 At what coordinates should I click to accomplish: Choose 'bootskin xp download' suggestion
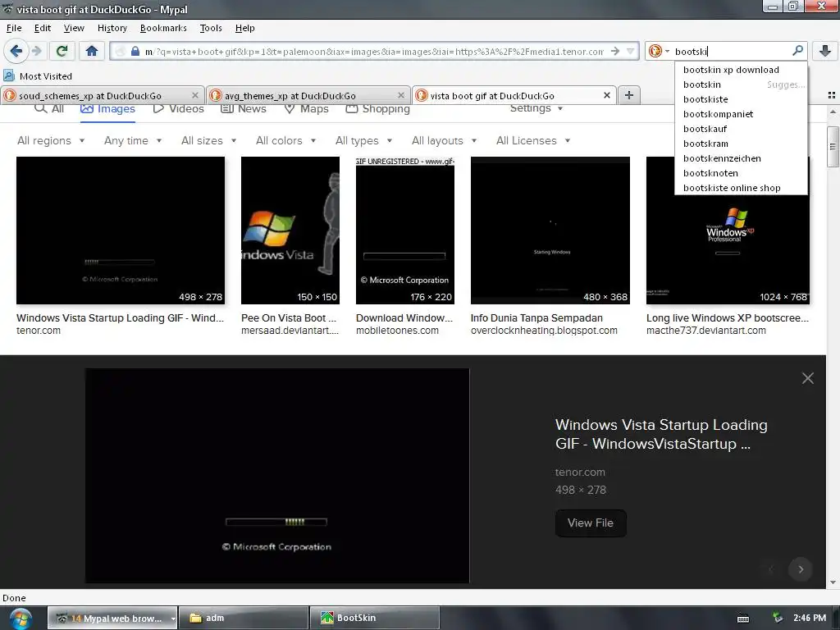tap(741, 70)
